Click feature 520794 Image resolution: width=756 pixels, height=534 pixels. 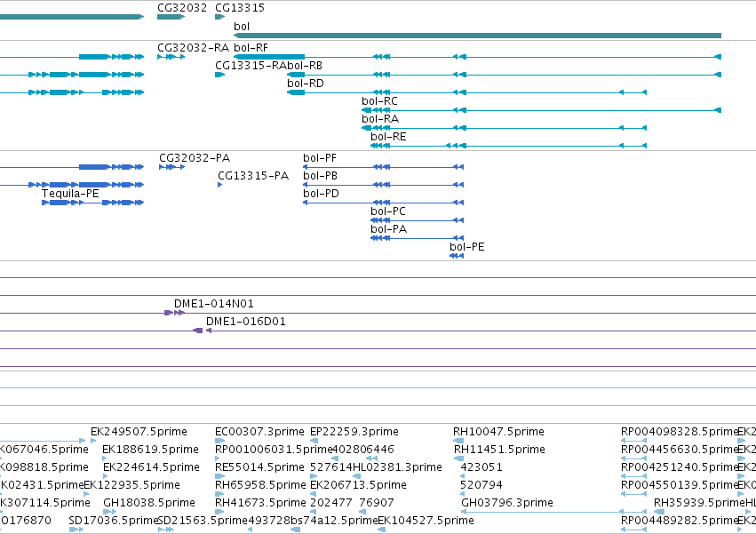click(x=481, y=485)
